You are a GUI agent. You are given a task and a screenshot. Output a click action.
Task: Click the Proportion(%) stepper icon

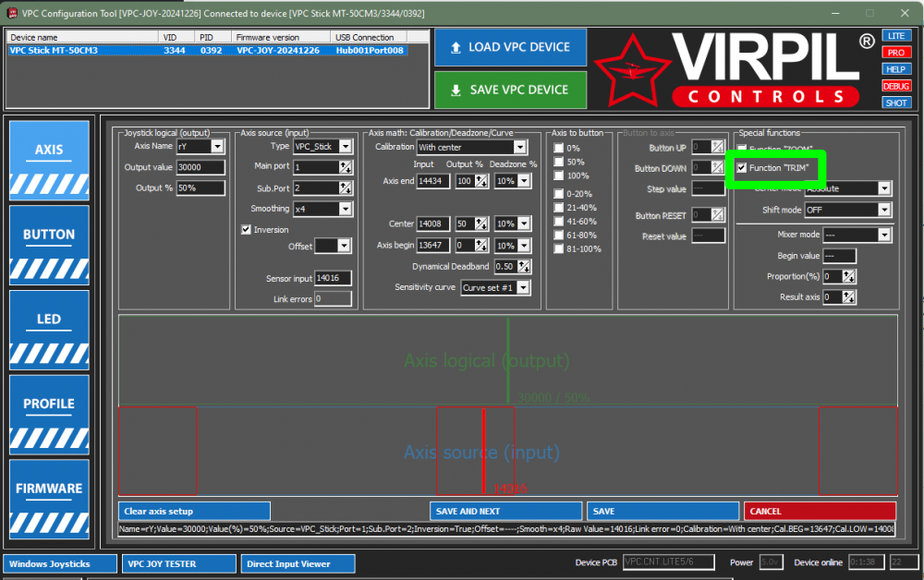tap(848, 276)
